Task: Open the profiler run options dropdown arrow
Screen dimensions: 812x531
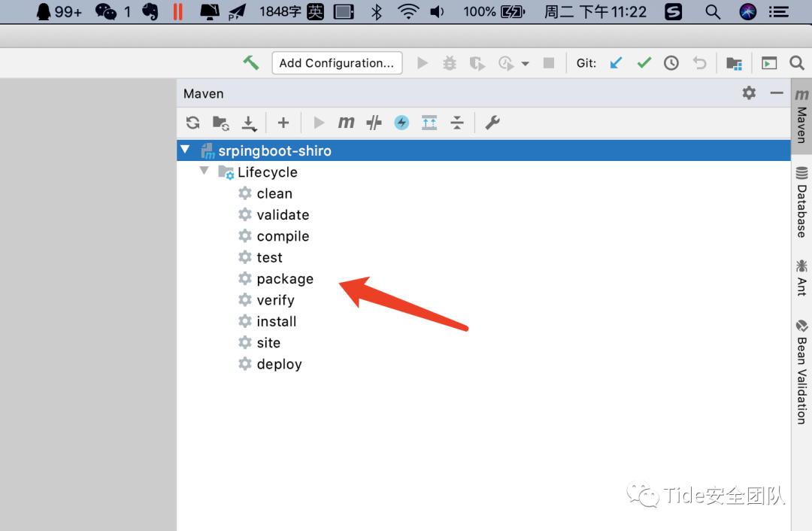Action: pyautogui.click(x=525, y=64)
